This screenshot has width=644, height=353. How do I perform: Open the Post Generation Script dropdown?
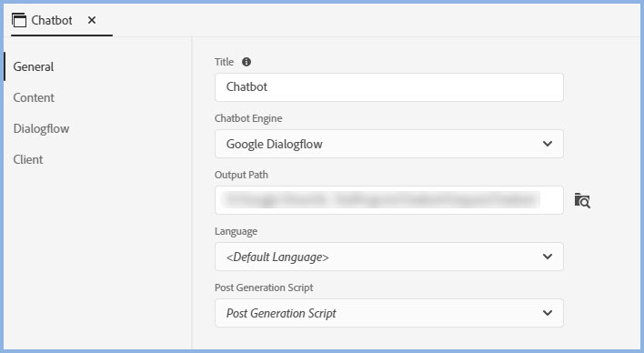click(x=389, y=313)
